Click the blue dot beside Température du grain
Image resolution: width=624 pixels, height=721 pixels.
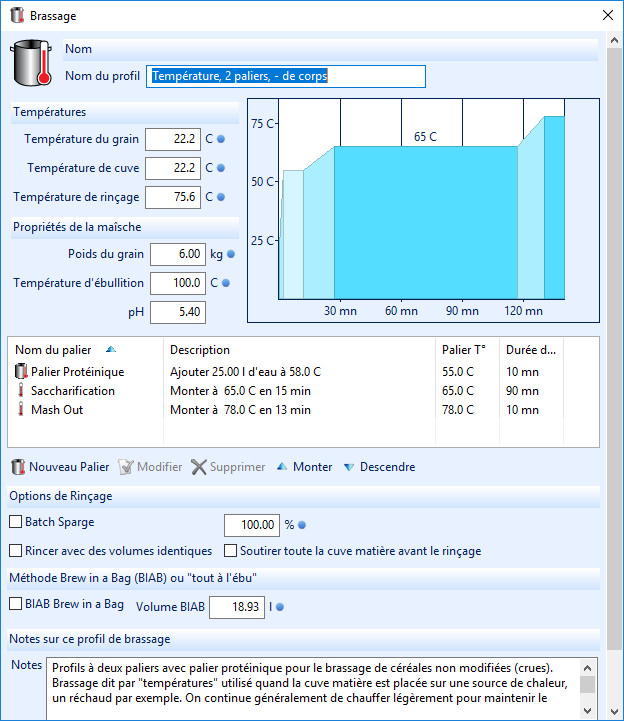221,139
